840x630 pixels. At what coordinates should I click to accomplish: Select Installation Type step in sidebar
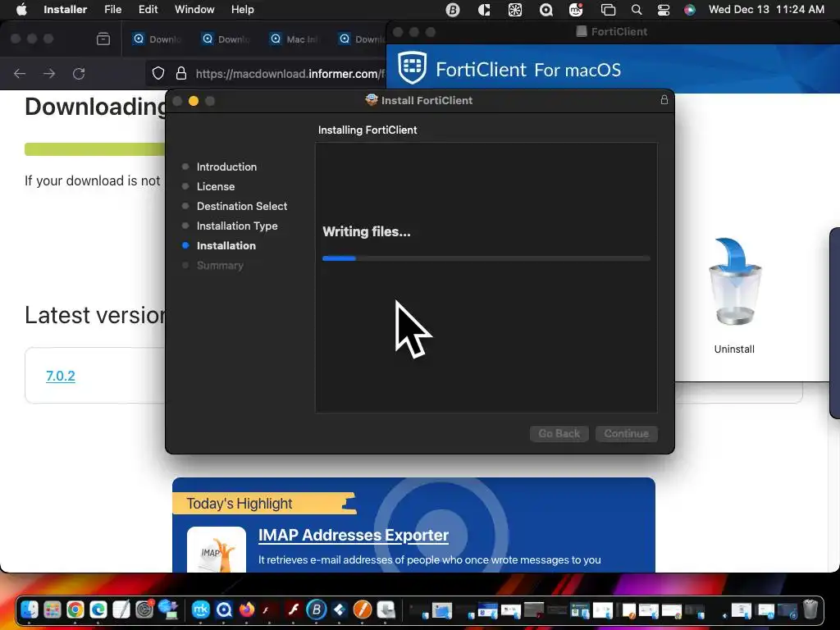(237, 226)
